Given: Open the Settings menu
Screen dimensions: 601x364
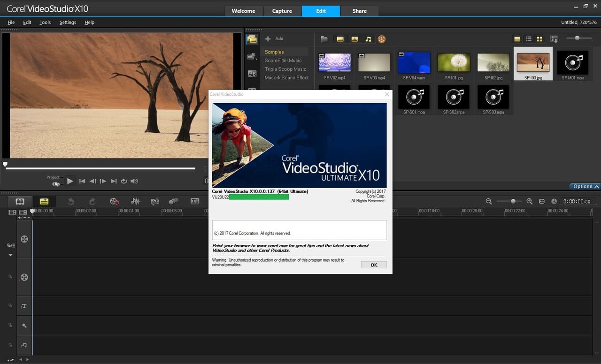Looking at the screenshot, I should [x=68, y=22].
